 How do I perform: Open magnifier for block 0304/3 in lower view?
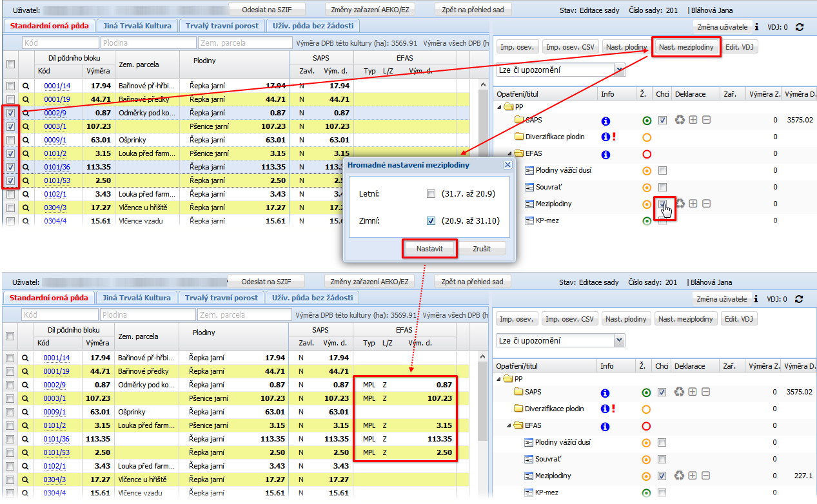point(26,480)
